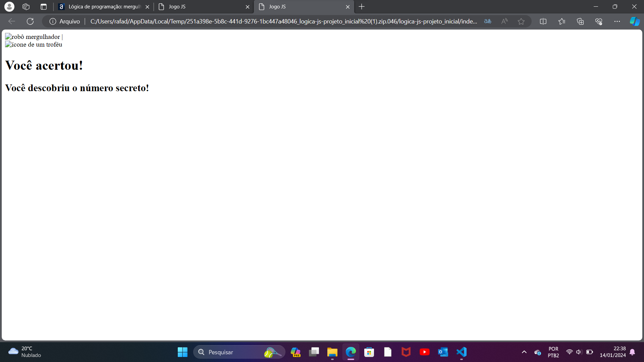The image size is (644, 362).
Task: Click the robô mergulhador broken image
Action: coord(33,37)
